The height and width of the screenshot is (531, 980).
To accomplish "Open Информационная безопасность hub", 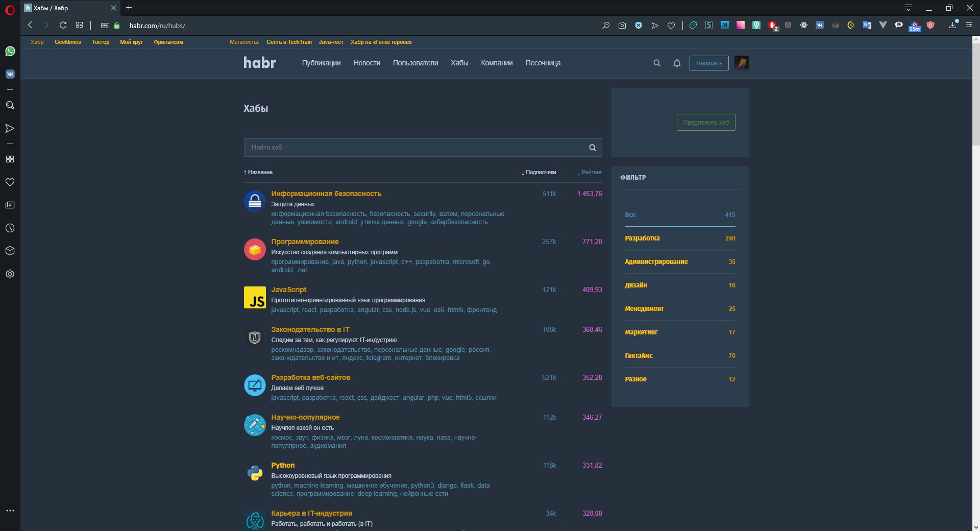I will (326, 194).
